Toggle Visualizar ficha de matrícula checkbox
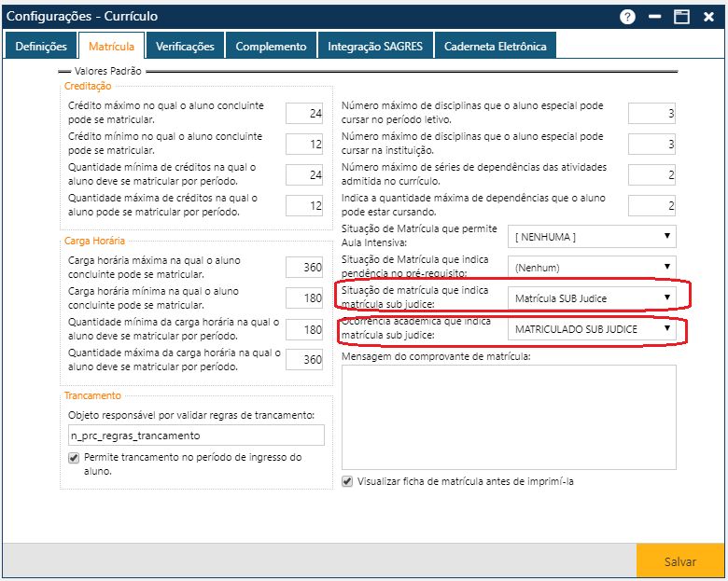This screenshot has height=581, width=728. pos(347,481)
